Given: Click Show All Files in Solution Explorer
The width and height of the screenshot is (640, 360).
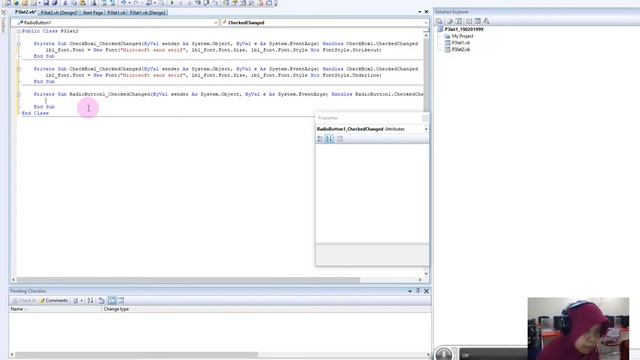Looking at the screenshot, I should pyautogui.click(x=450, y=21).
